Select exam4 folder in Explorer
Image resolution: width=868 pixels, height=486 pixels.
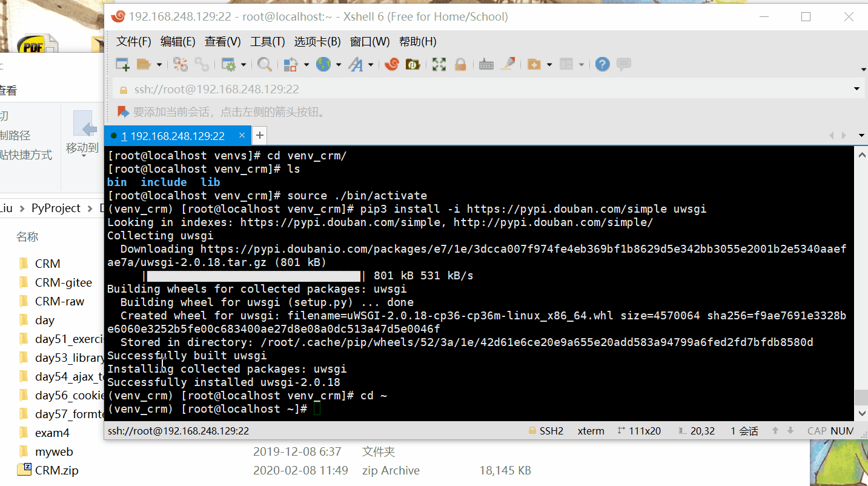pyautogui.click(x=52, y=433)
